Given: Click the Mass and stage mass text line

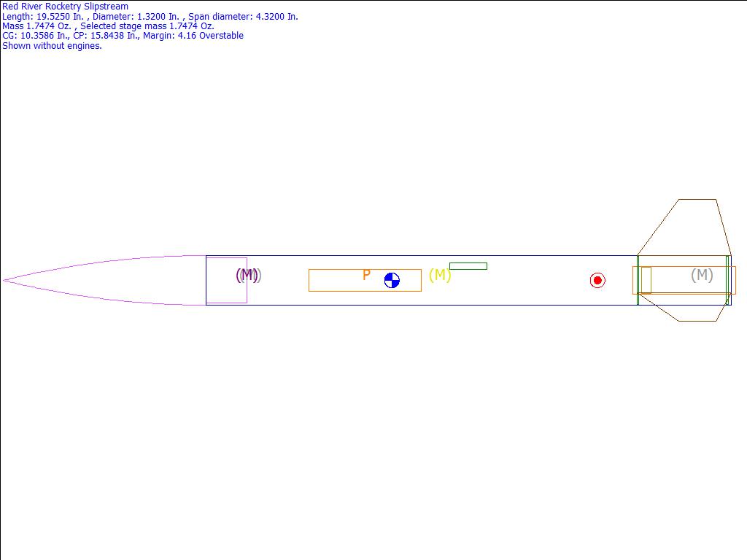Looking at the screenshot, I should [108, 26].
